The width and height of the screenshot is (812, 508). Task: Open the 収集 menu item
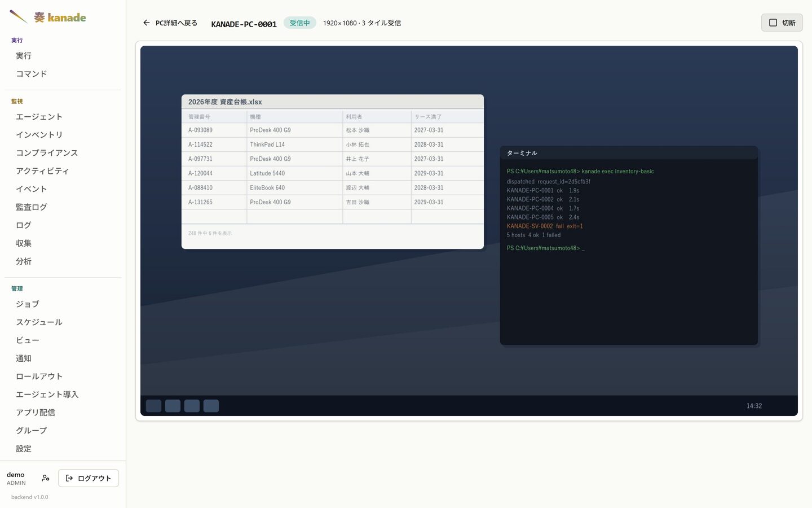tap(63, 243)
